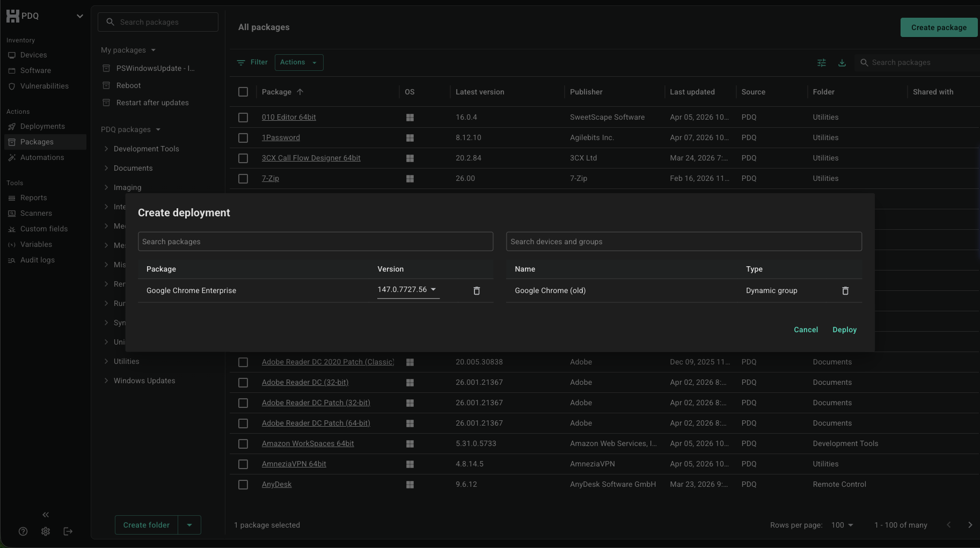This screenshot has width=980, height=548.
Task: Open Rows per page selector
Action: coord(842,525)
